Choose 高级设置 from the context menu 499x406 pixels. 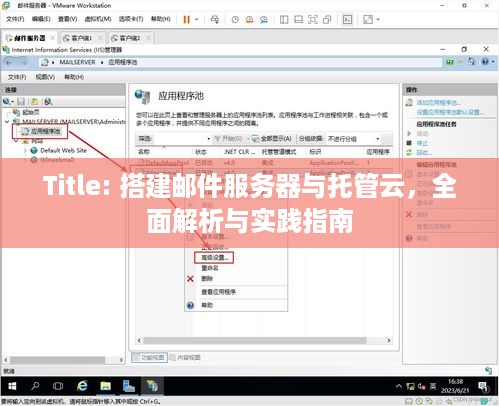214,258
